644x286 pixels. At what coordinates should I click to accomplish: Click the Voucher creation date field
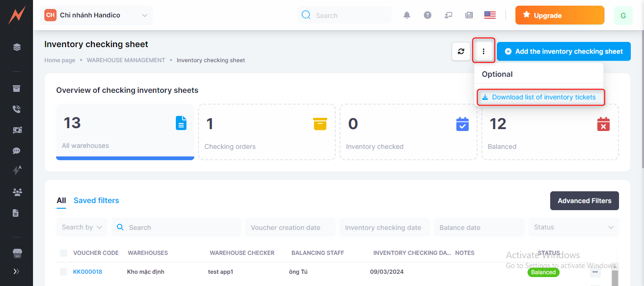[x=290, y=227]
